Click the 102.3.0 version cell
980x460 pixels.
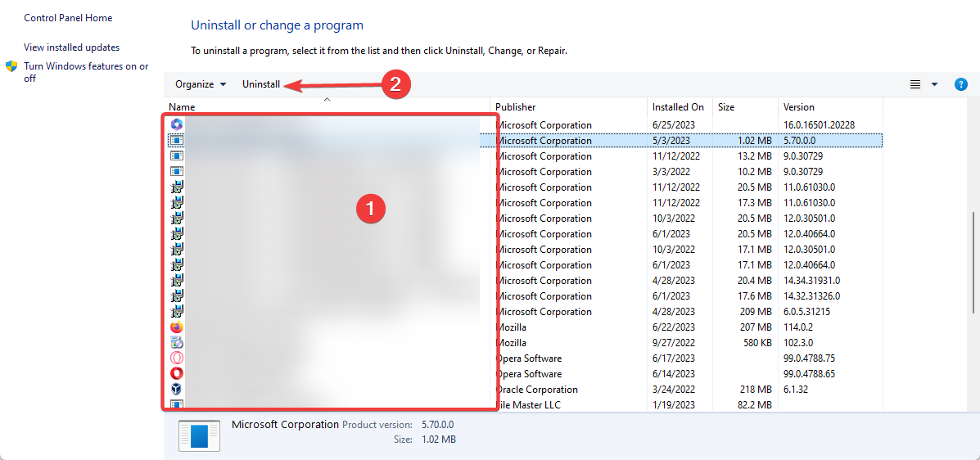point(799,342)
